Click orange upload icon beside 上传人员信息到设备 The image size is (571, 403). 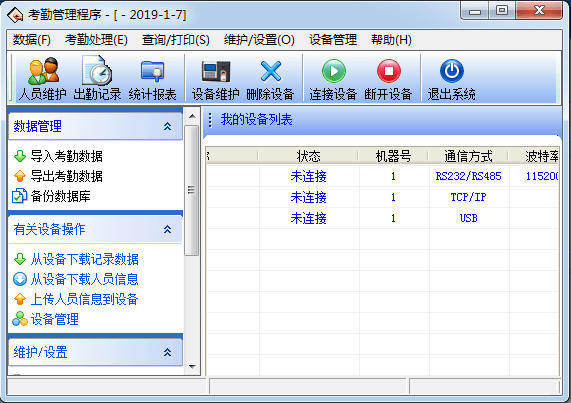click(x=20, y=299)
